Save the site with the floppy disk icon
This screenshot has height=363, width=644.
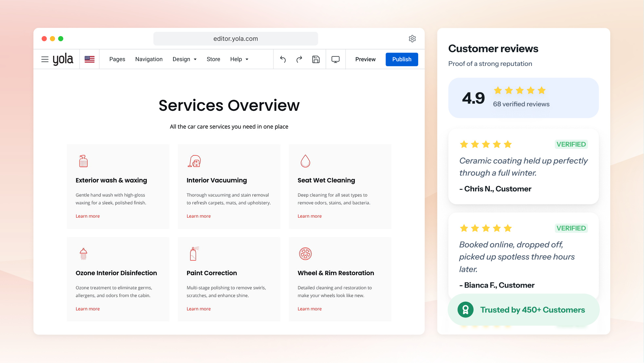(316, 59)
